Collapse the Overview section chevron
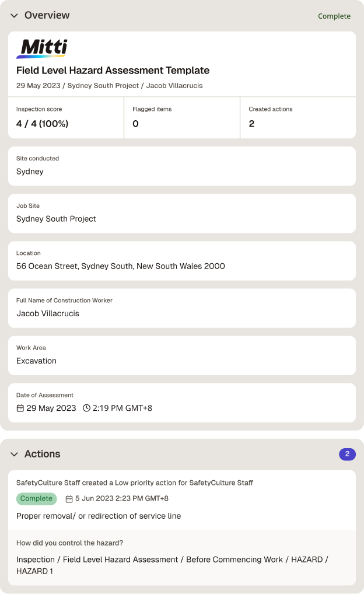Screen dimensions: 364x594 click(14, 16)
